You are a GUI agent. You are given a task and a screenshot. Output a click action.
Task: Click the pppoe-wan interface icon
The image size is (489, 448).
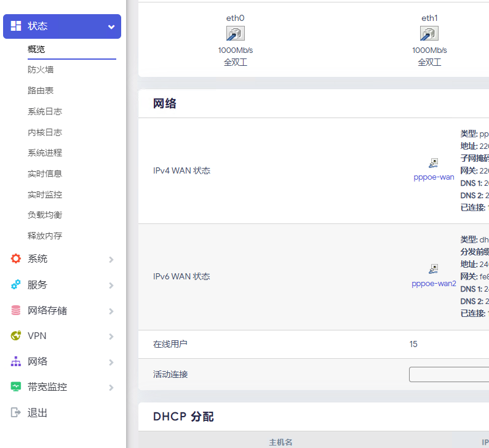(434, 163)
